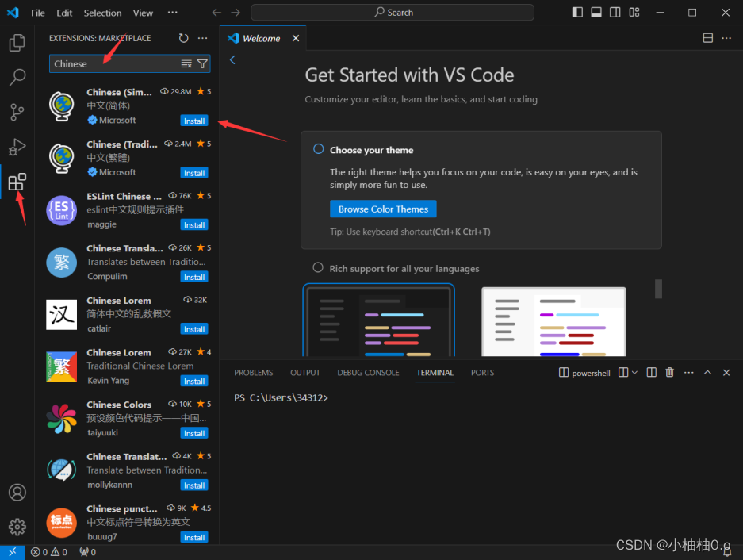Install catlair Chinese Lorem extension
The height and width of the screenshot is (560, 743).
(194, 329)
